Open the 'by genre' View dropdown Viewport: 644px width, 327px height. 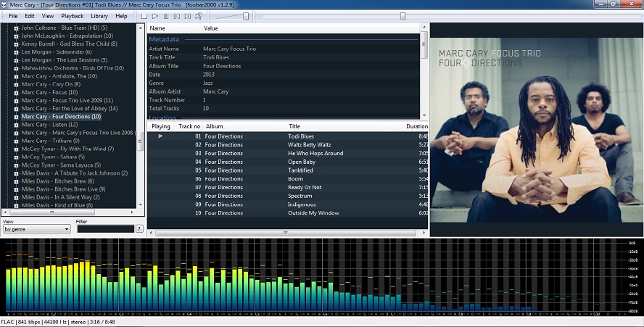click(x=36, y=229)
